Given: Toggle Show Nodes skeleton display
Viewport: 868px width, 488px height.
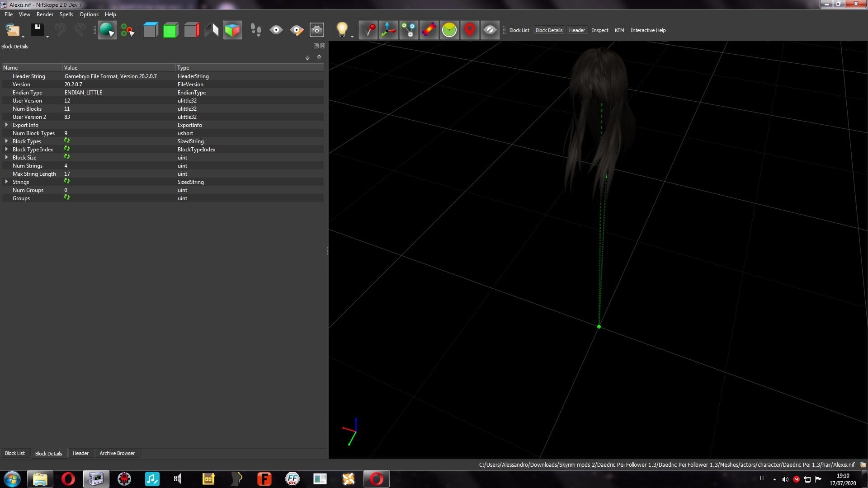Looking at the screenshot, I should [x=409, y=30].
